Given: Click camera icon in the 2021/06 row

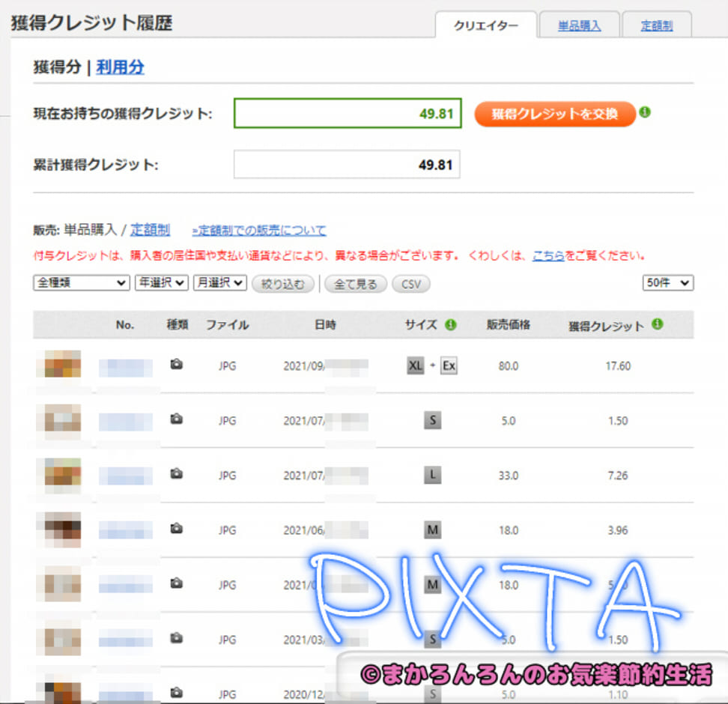Looking at the screenshot, I should coord(176,529).
